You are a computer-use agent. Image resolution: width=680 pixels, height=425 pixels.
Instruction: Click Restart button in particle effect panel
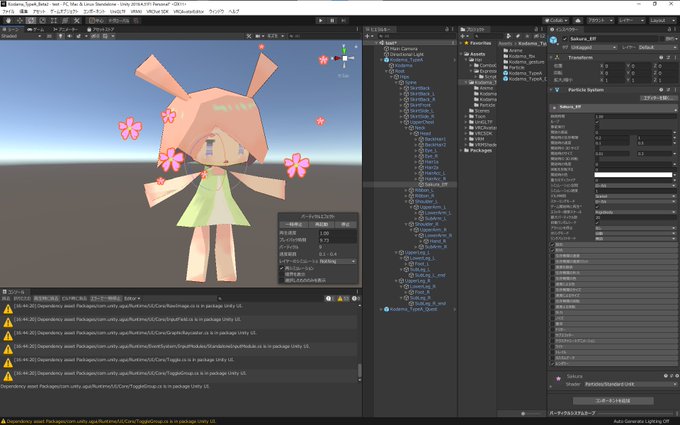pos(321,224)
